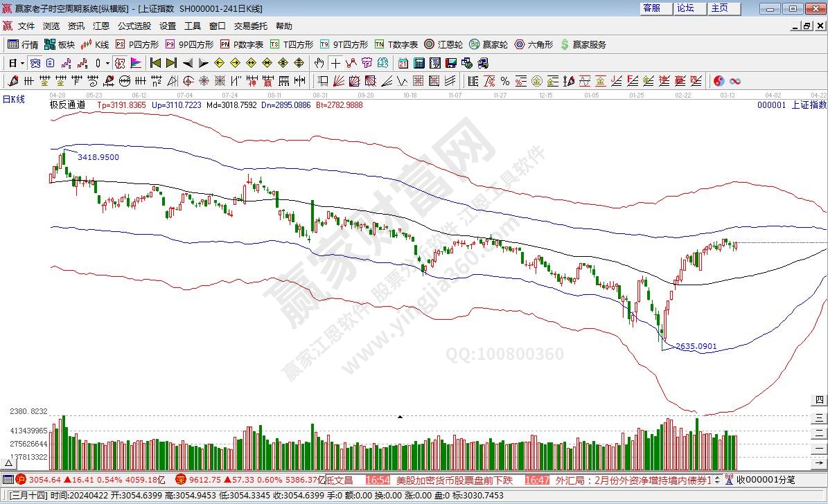Switch to four-panel layout button 四

point(819,400)
